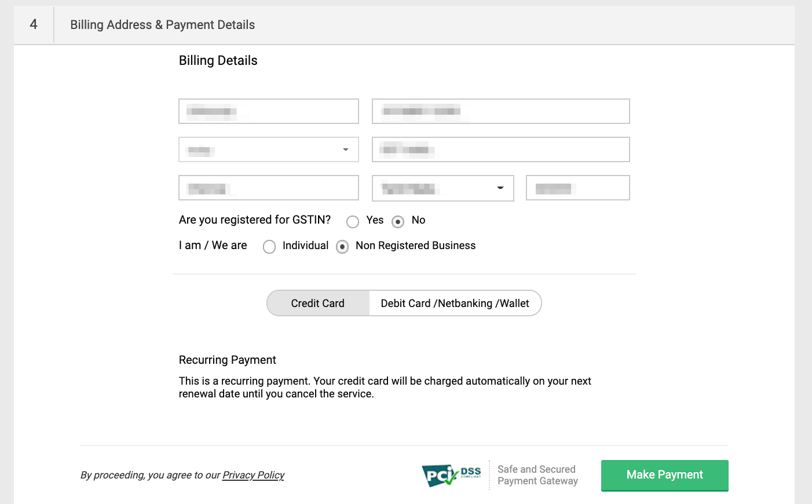Click the small rightmost field in the third row

pyautogui.click(x=577, y=188)
